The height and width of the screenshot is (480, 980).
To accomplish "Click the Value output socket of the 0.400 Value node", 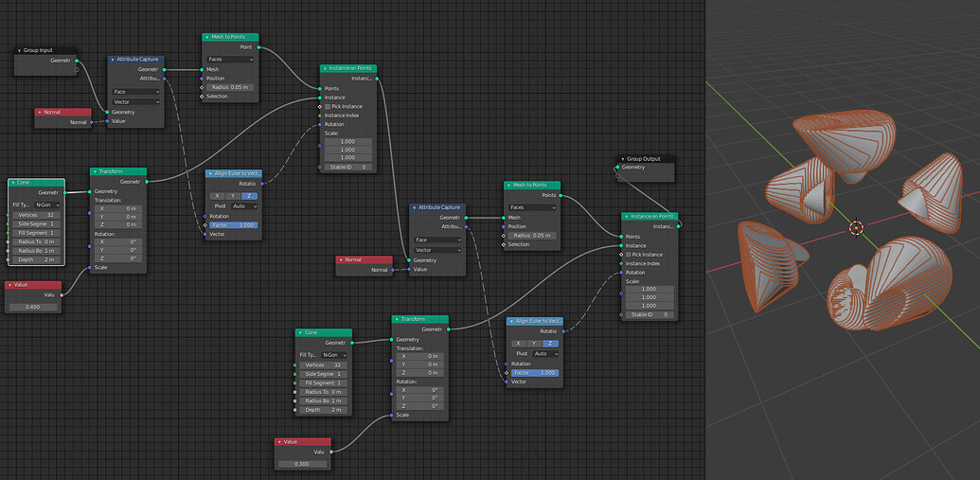I will coord(62,295).
